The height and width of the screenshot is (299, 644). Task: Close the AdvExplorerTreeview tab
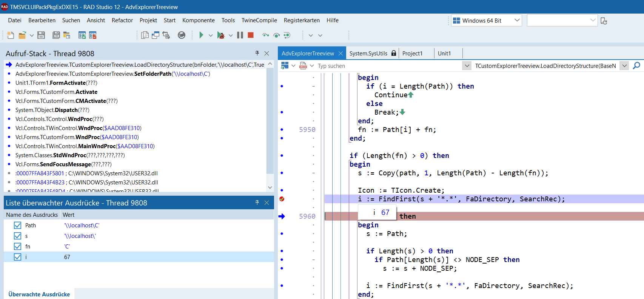point(340,54)
